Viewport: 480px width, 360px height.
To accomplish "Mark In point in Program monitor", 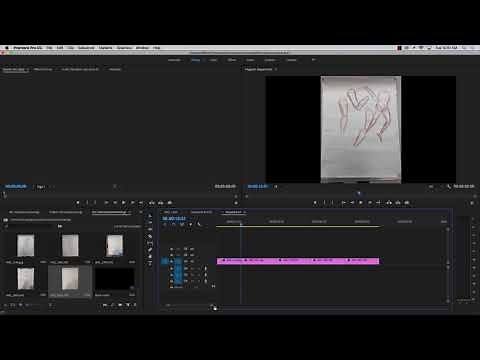I will 324,203.
